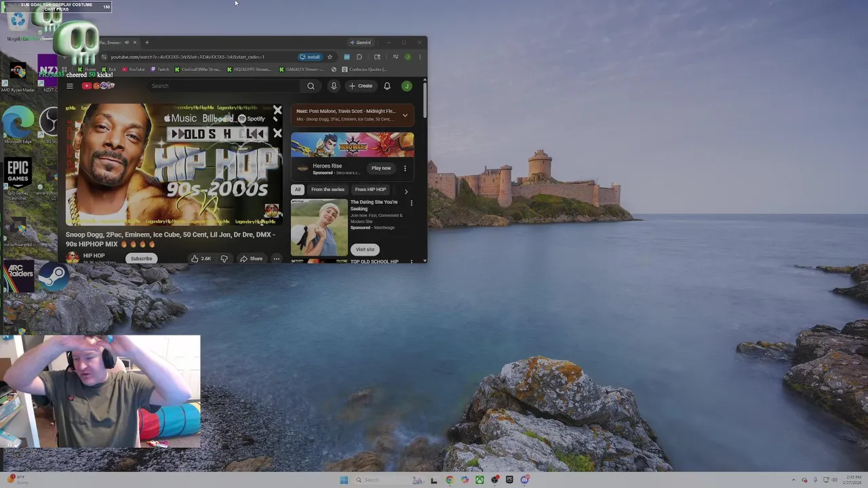
Task: Select the All filter chip
Action: click(297, 190)
